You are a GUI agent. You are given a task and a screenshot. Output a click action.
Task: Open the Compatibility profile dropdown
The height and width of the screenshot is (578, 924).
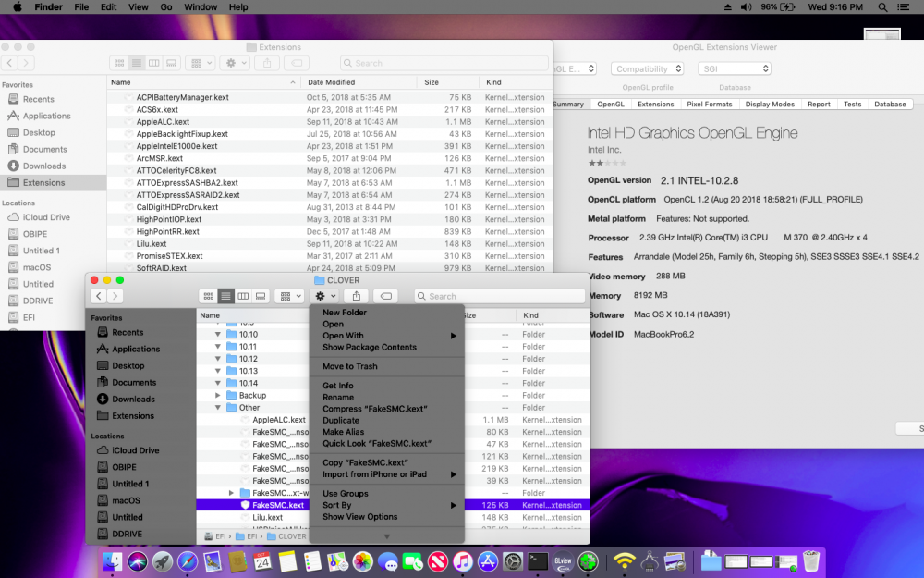point(647,69)
